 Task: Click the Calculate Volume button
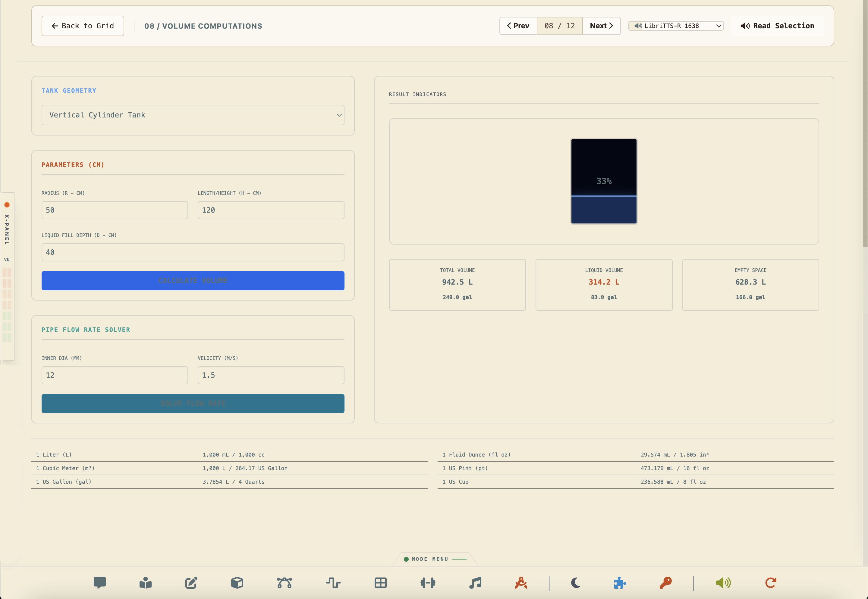[x=193, y=281]
